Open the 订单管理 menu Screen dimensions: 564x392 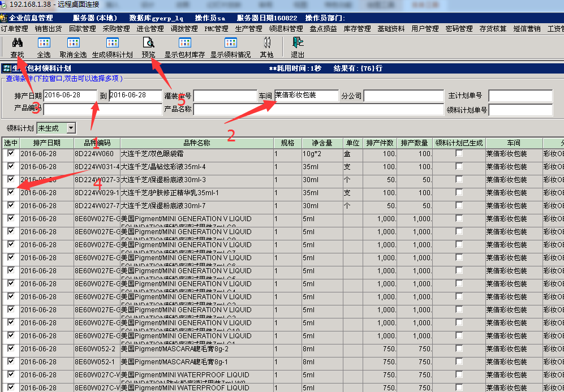15,29
